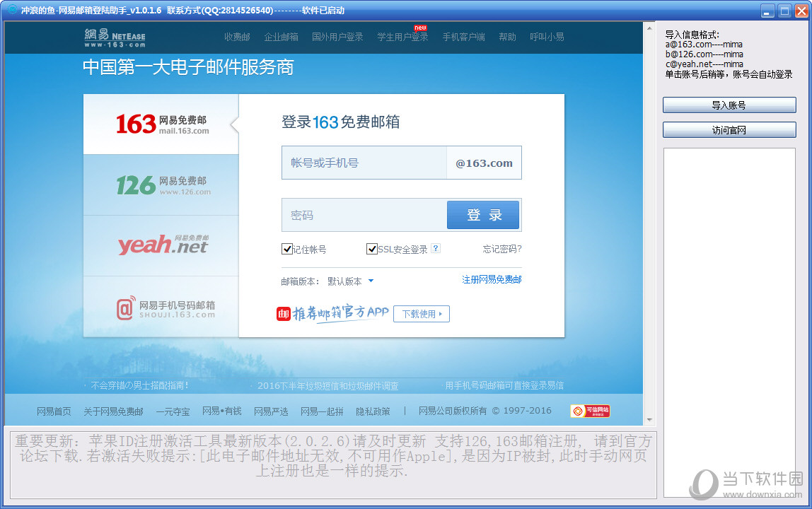
Task: Open the 企业邮箱 nav item
Action: [x=281, y=37]
